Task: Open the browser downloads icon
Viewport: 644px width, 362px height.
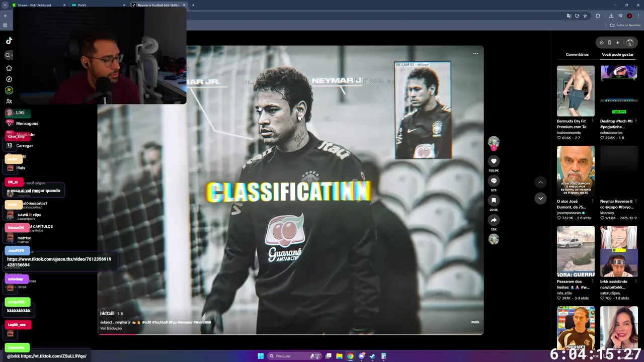Action: pos(611,16)
